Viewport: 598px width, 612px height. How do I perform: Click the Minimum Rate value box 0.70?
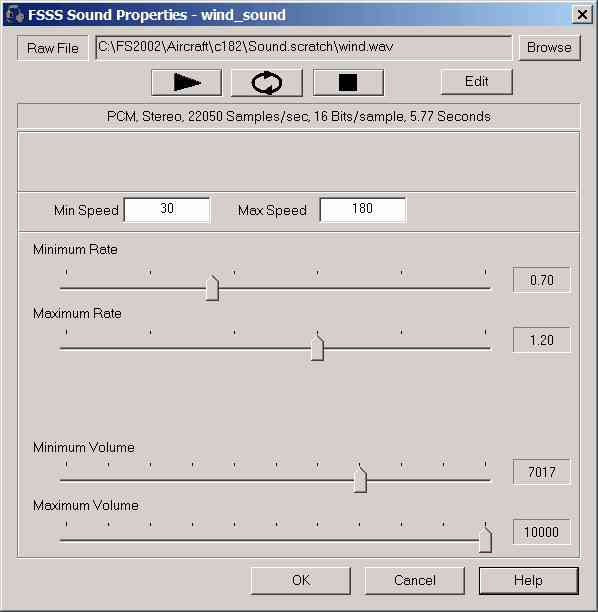pos(542,280)
